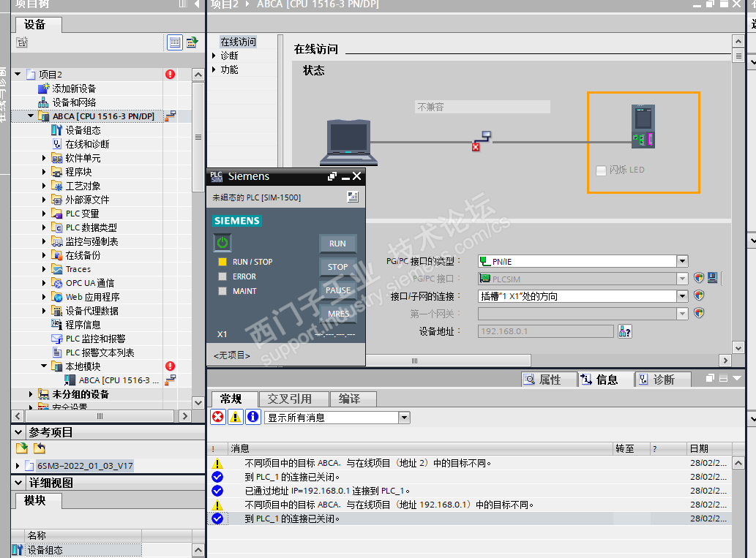Expand the 6SM3-2022_01_03_V17 reference project
Screen dimensions: 756x558
click(18, 465)
